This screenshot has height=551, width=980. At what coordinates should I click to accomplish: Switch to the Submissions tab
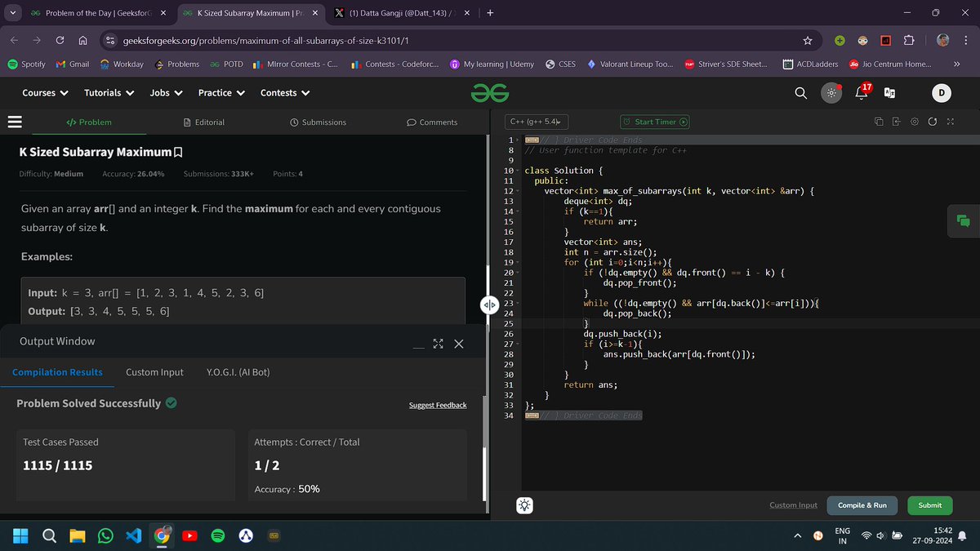[318, 122]
